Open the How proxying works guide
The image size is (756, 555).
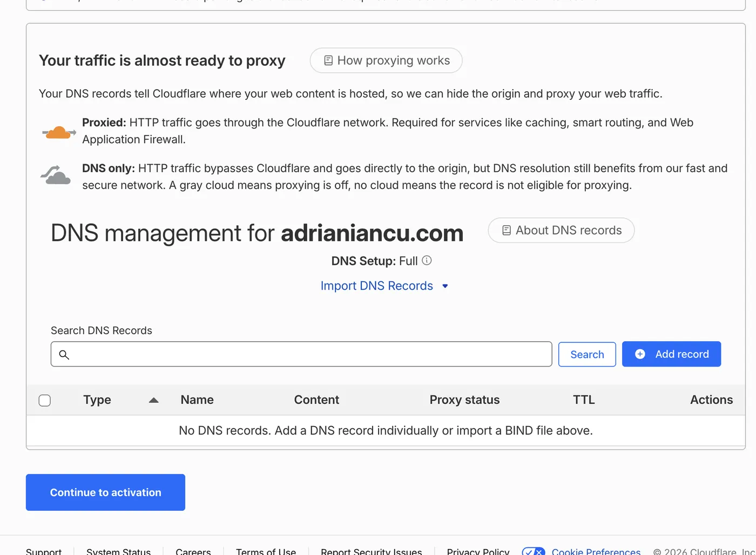click(x=386, y=60)
